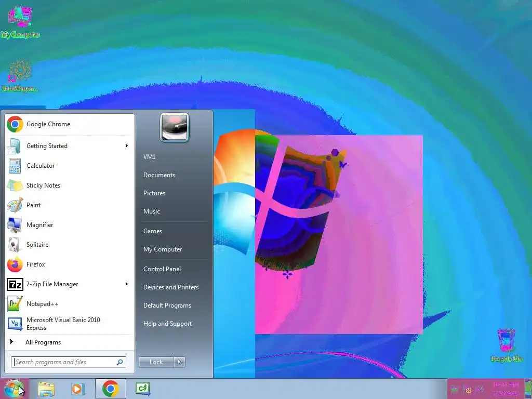Open My Computer in the right pane
The width and height of the screenshot is (532, 399).
click(163, 249)
